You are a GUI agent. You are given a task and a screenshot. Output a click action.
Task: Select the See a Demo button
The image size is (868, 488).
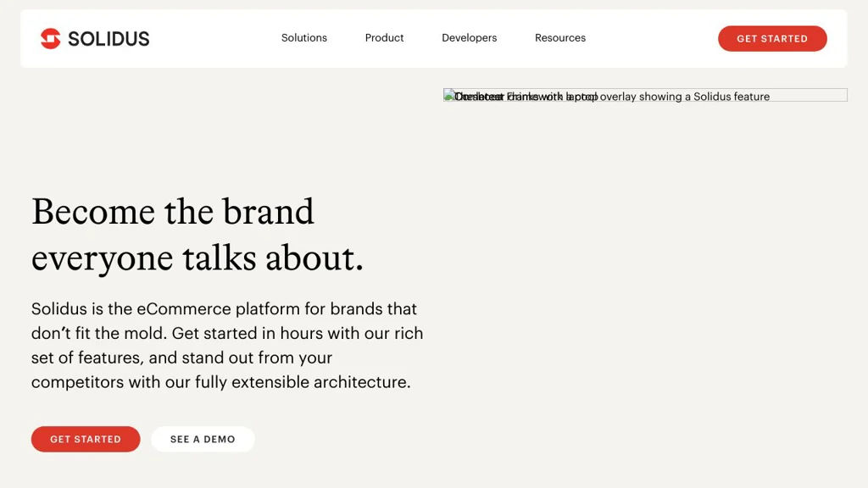203,439
